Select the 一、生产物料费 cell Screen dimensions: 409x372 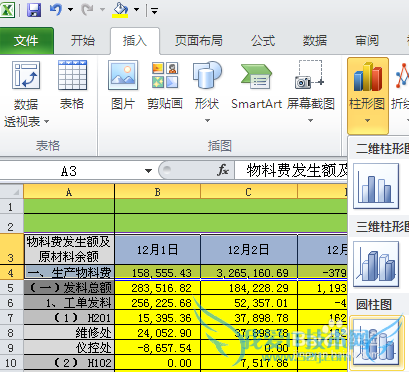(x=69, y=273)
